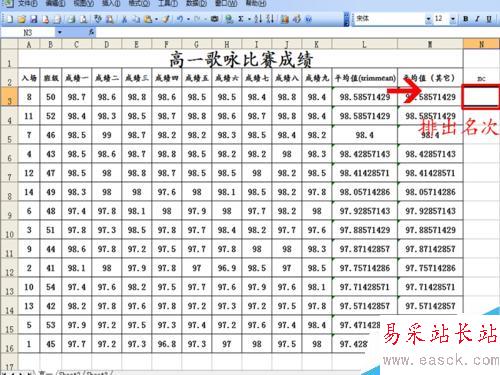Select column A header
500x375 pixels.
click(x=29, y=44)
